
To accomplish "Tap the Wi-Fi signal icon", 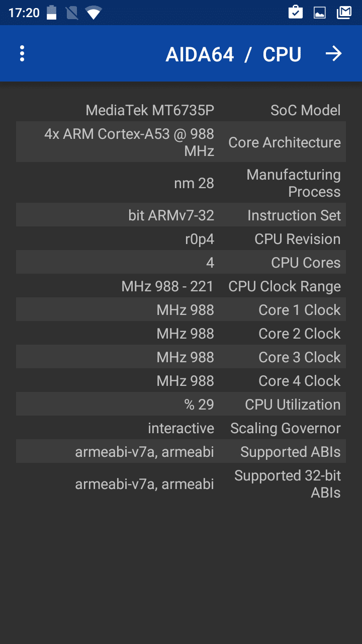I will coord(94,13).
